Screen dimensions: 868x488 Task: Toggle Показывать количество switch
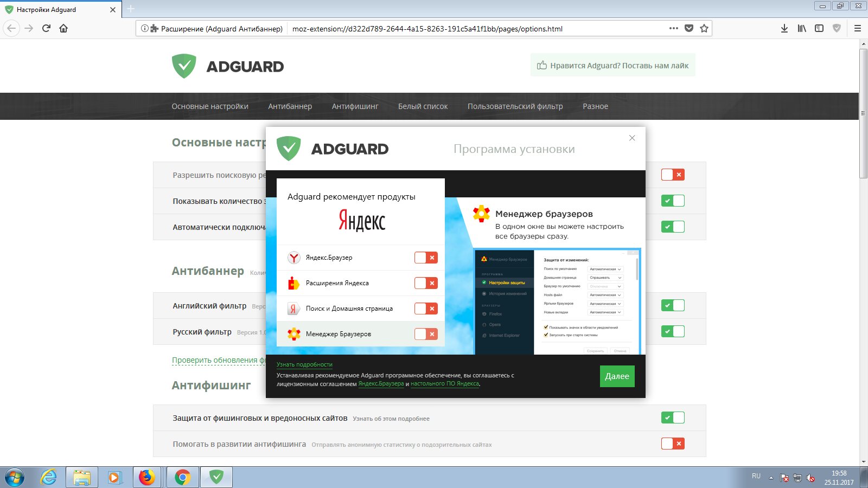(673, 201)
